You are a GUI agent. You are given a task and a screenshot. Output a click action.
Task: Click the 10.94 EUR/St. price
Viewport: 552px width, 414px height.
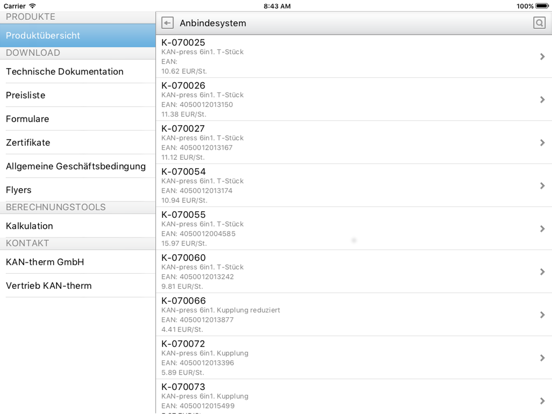pyautogui.click(x=184, y=200)
